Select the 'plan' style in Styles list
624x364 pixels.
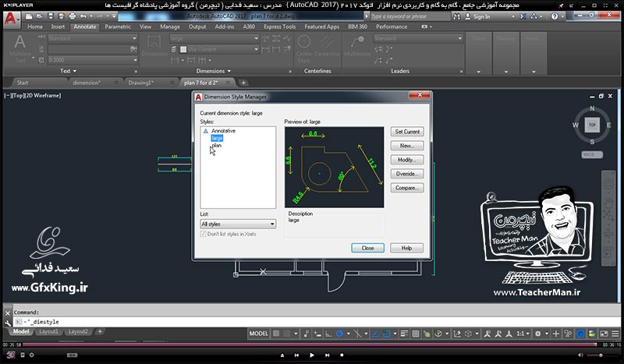(217, 145)
